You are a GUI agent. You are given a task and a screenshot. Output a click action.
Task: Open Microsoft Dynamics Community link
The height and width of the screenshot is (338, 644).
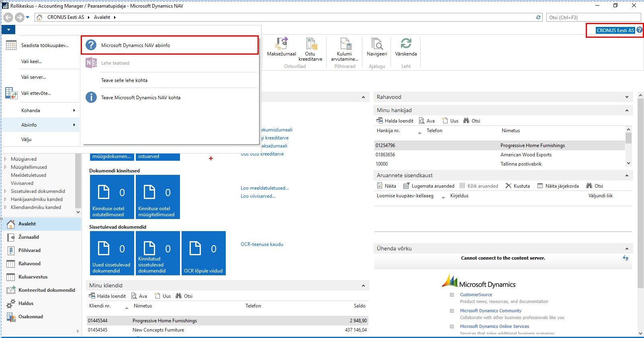point(491,311)
